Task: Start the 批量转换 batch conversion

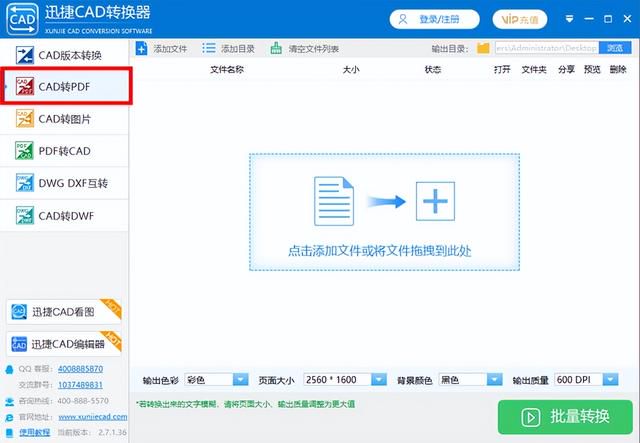Action: [x=565, y=417]
